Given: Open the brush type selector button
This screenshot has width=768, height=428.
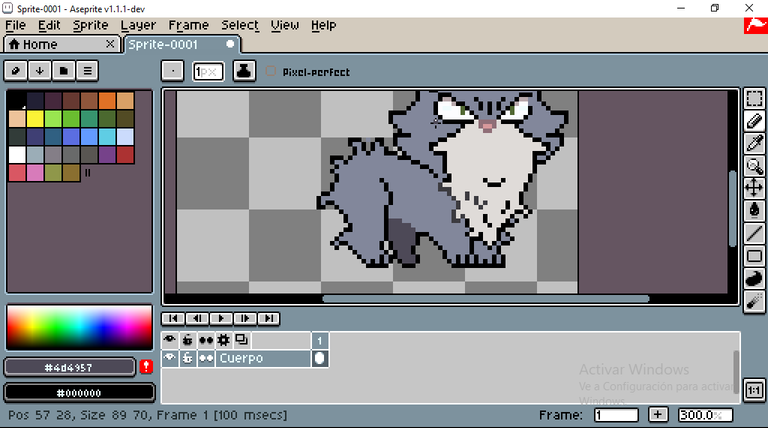Looking at the screenshot, I should click(172, 71).
